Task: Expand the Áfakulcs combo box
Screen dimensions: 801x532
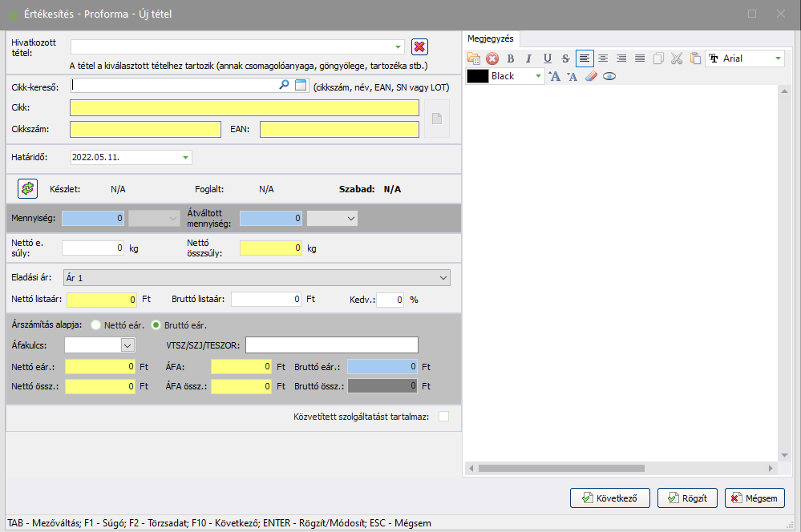Action: point(127,345)
